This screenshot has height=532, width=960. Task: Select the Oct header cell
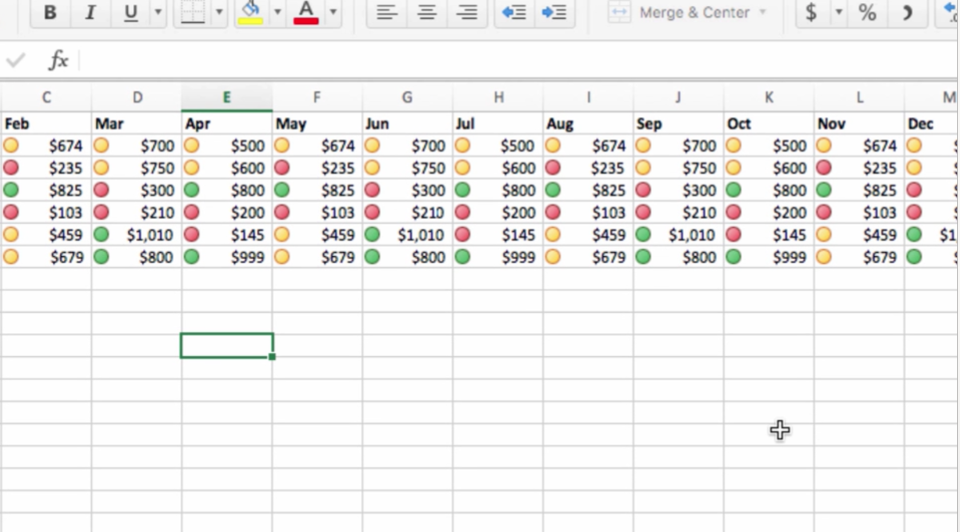(x=768, y=124)
